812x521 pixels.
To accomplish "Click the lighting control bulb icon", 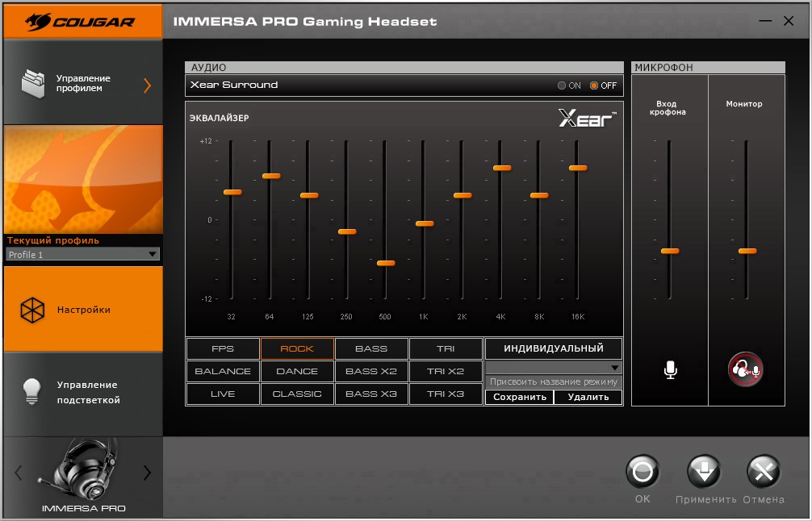I will [x=32, y=392].
